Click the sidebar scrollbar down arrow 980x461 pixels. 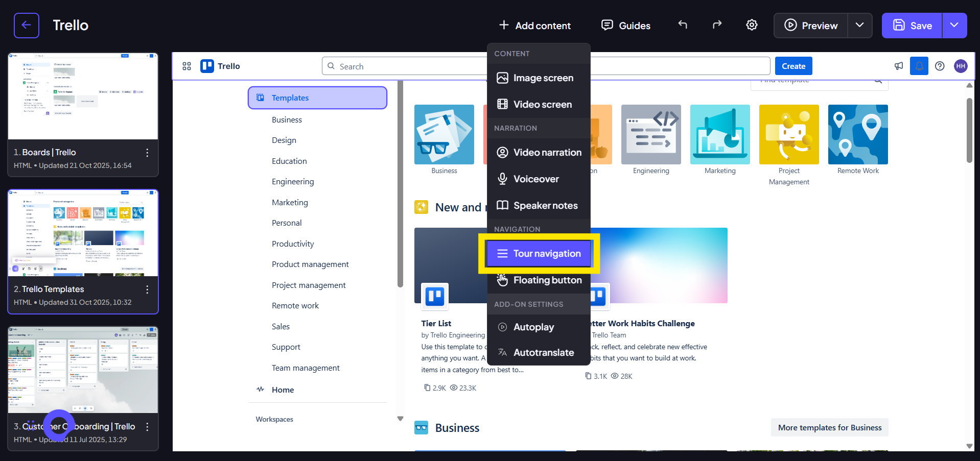400,419
